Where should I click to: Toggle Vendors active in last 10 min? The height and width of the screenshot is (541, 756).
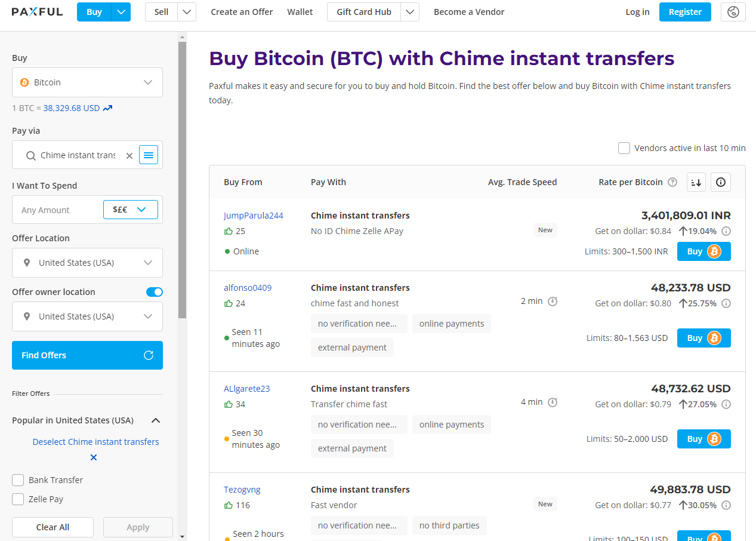pos(624,148)
